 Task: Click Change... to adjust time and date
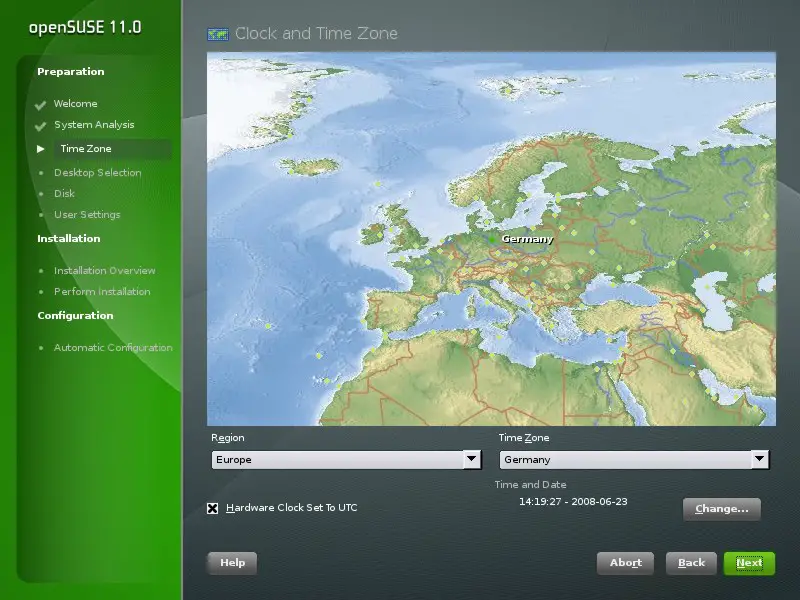point(721,509)
